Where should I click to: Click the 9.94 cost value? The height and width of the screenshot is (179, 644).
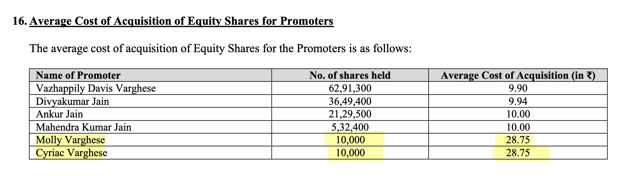point(518,101)
